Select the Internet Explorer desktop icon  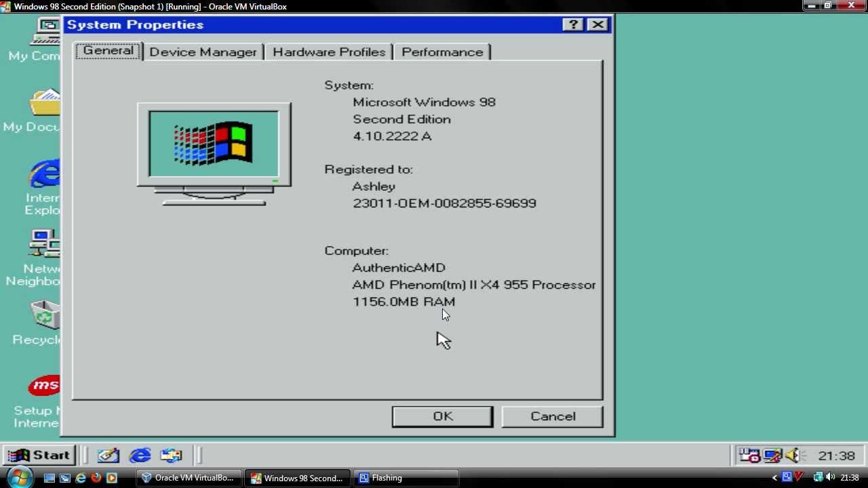coord(42,188)
